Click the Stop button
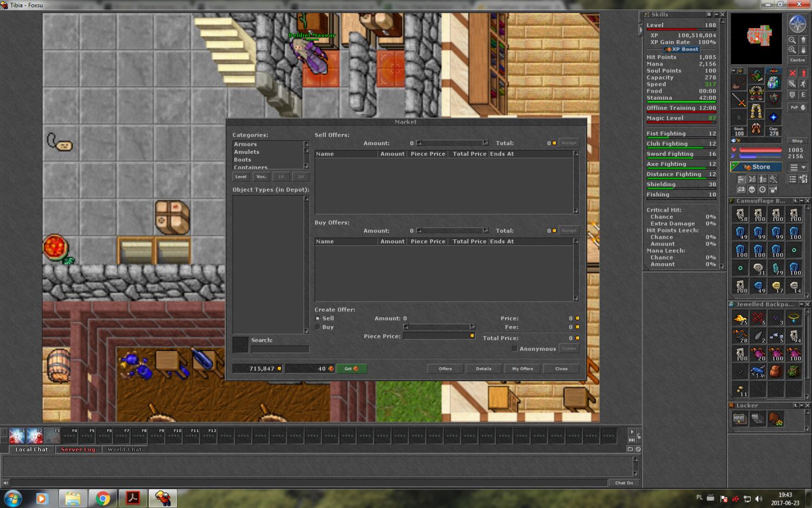The width and height of the screenshot is (812, 508). point(797,141)
